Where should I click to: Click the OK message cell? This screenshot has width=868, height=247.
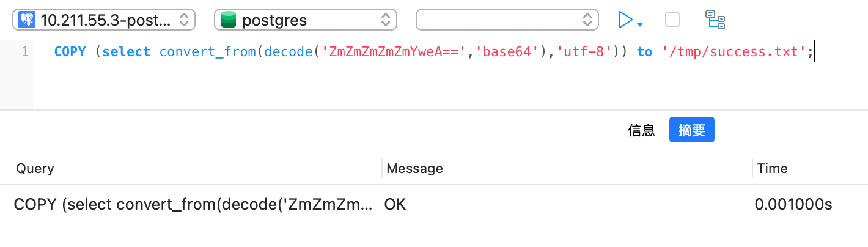395,205
